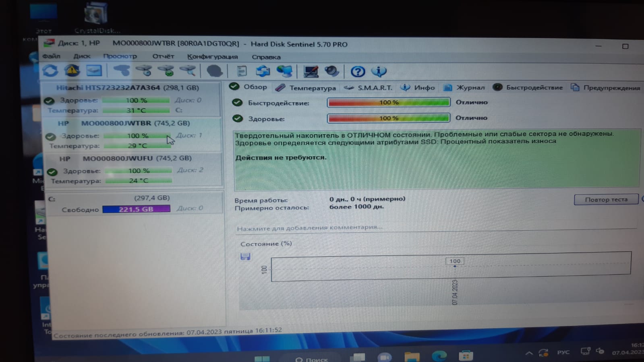Viewport: 644px width, 362px height.
Task: Click the Hitachi disk health 100% bar
Action: click(136, 100)
